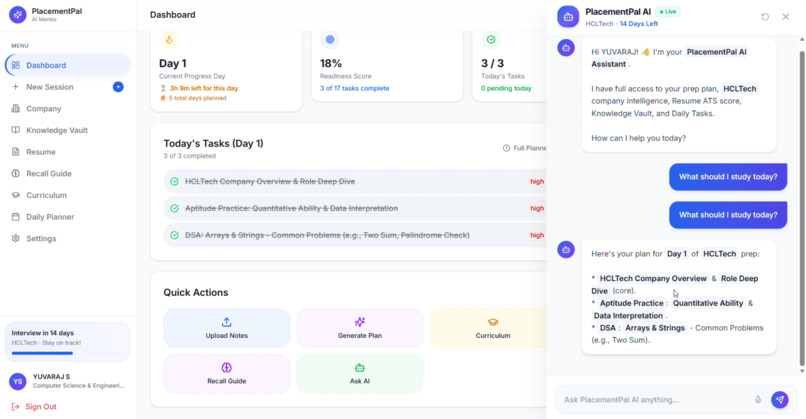Click the Generate Plan quick action
The height and width of the screenshot is (419, 806).
360,328
